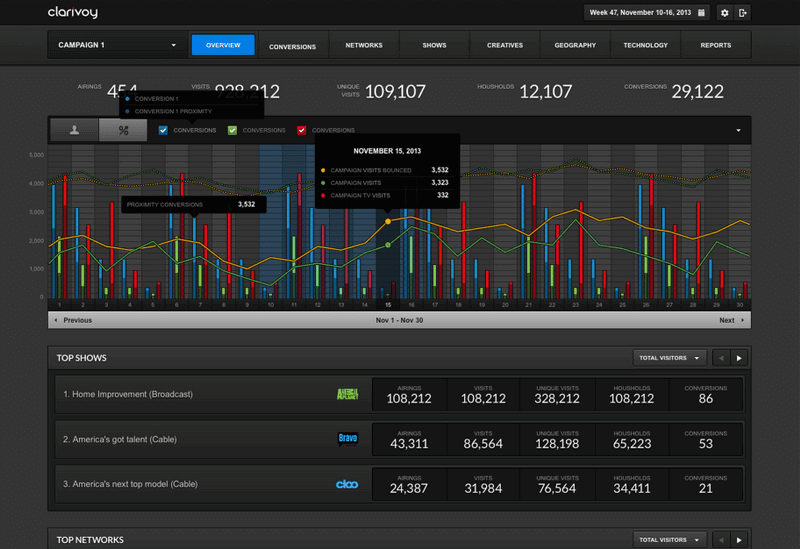Select day 15 on the chart axis

click(387, 305)
